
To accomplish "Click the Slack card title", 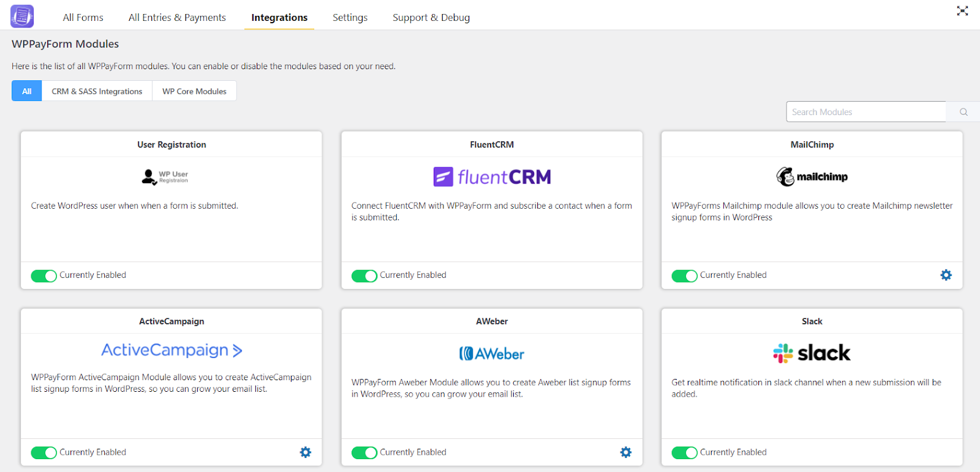I will 812,322.
